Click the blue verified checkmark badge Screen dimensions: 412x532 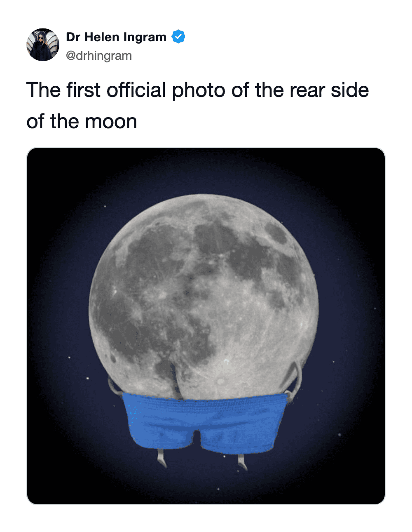point(178,37)
